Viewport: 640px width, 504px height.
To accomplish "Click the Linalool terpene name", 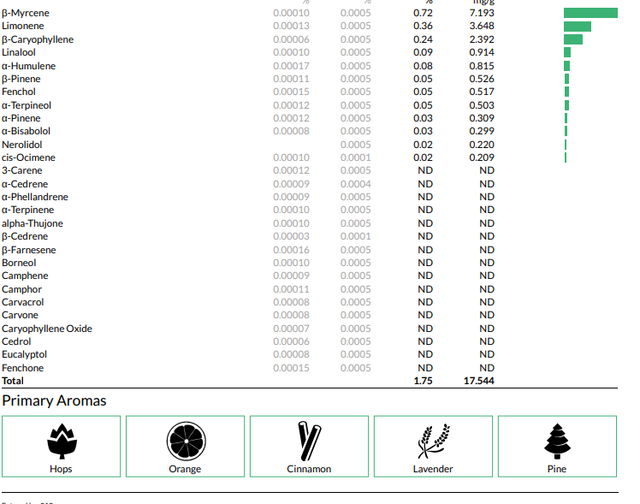I will 18,53.
